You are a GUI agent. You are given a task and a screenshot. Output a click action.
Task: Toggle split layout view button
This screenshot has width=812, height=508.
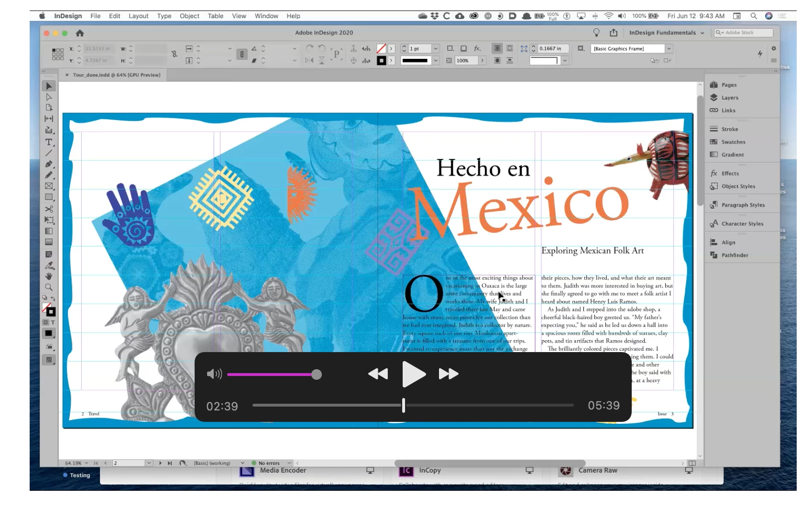(x=692, y=463)
